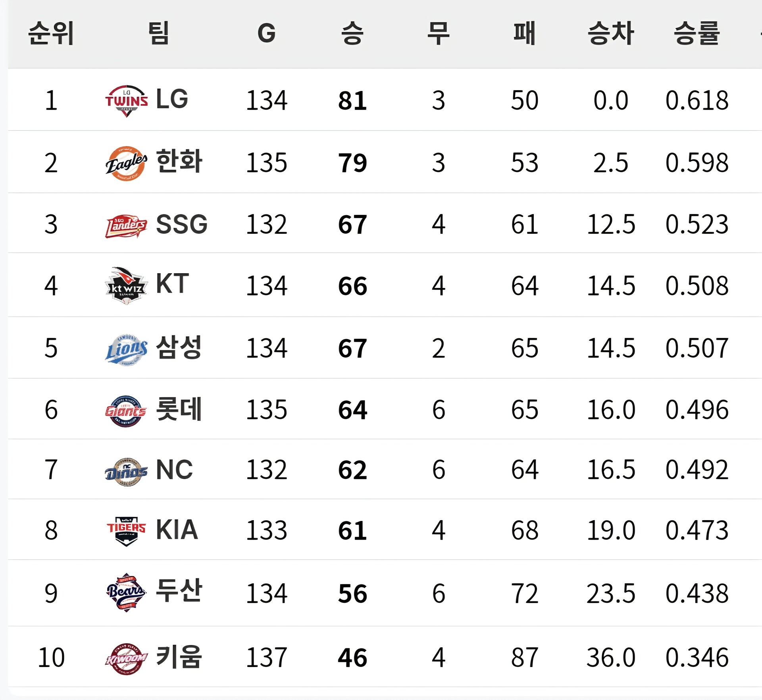Click LG's win count of 81
The height and width of the screenshot is (700, 762).
[x=352, y=101]
